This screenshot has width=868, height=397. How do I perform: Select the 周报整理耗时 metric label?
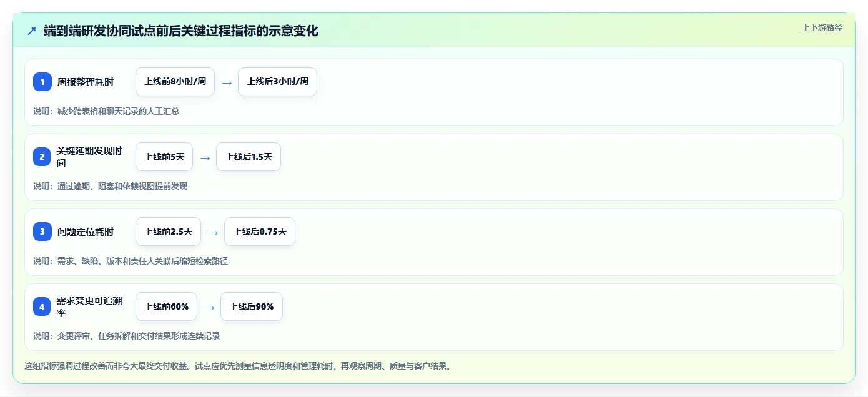click(86, 82)
